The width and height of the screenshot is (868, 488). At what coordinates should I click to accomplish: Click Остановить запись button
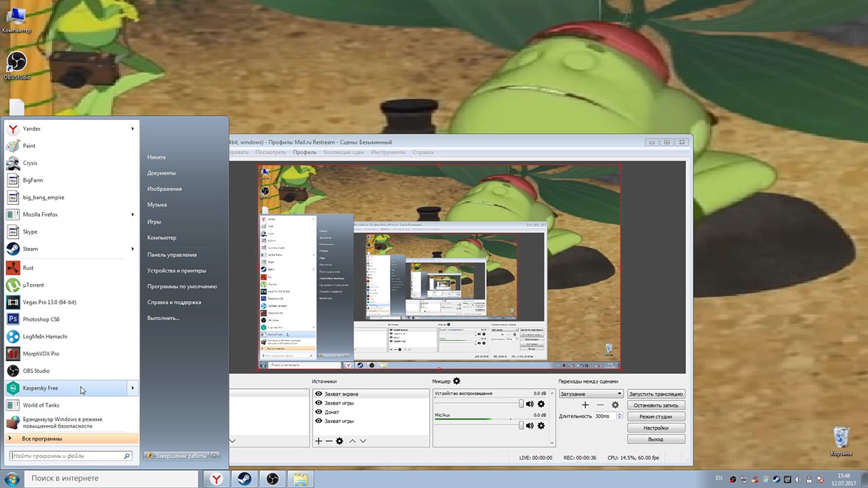[656, 405]
